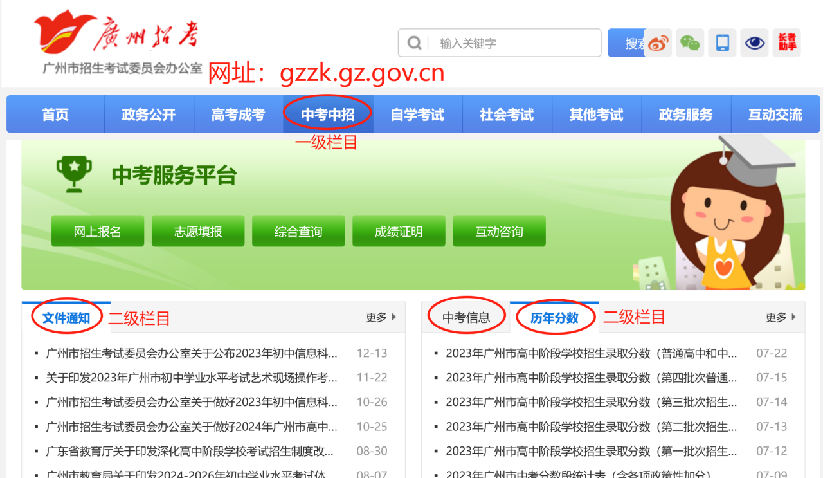Open the Weibo icon link

(658, 43)
